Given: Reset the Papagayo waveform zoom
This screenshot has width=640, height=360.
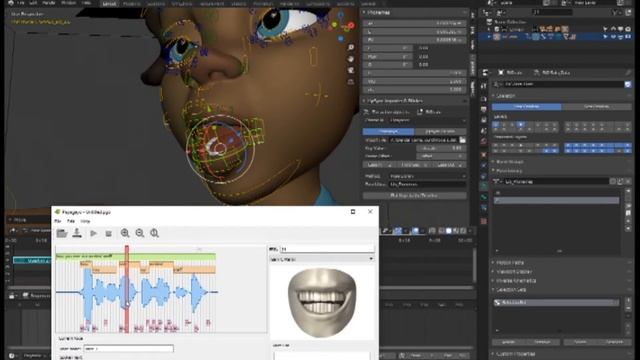Looking at the screenshot, I should [x=154, y=233].
